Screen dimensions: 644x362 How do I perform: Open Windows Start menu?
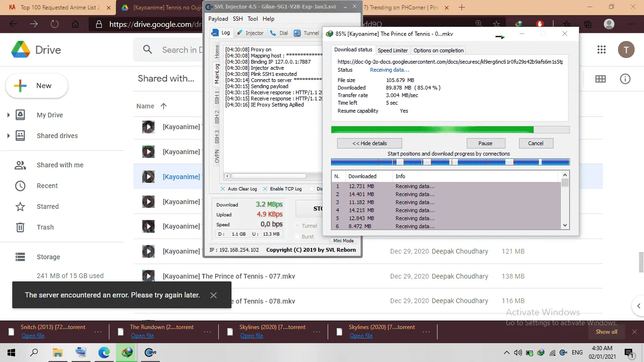11,353
